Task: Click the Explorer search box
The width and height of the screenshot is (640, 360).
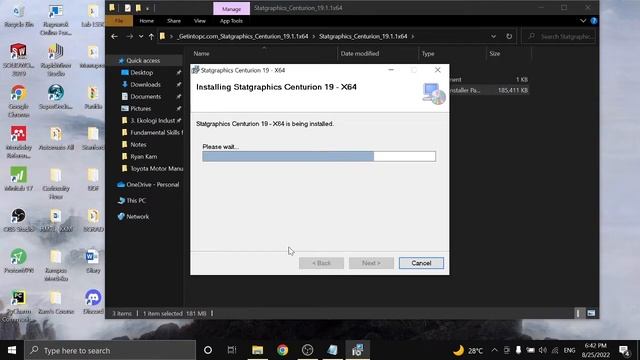Action: pyautogui.click(x=559, y=36)
